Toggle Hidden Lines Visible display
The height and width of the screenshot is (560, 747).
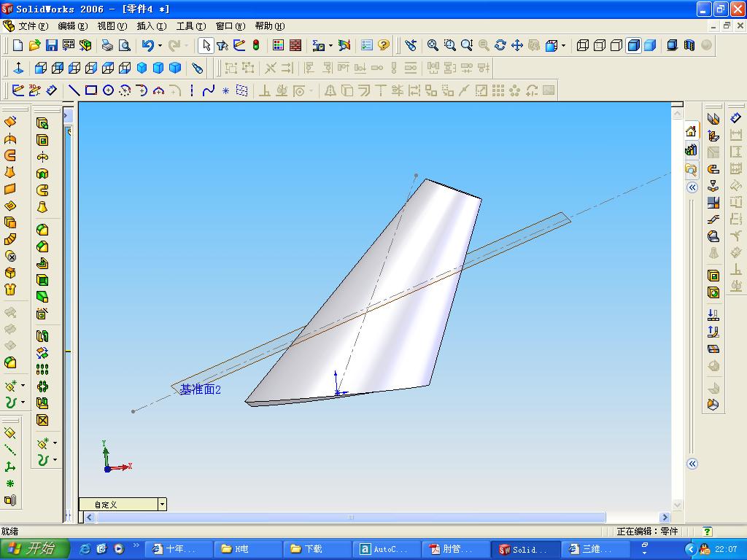600,45
